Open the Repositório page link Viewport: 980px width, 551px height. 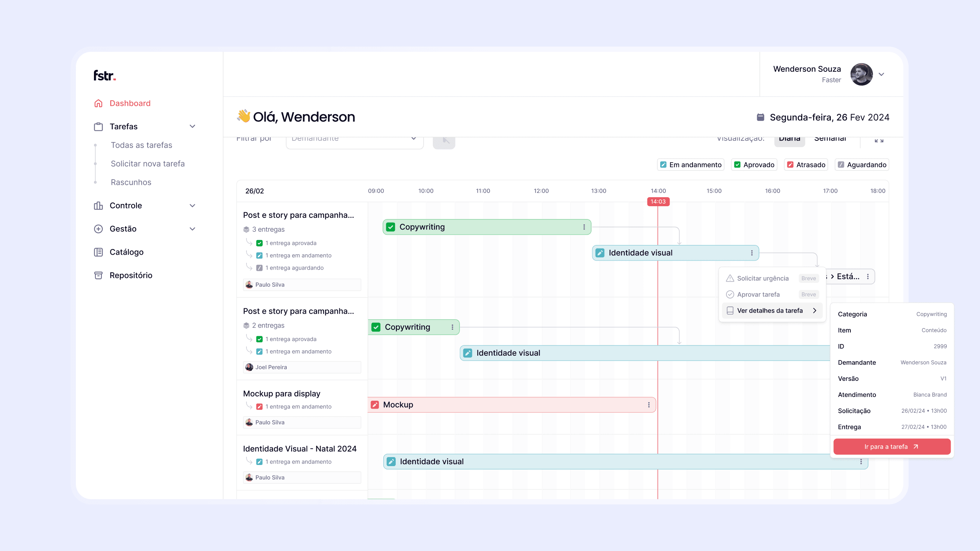click(x=131, y=275)
